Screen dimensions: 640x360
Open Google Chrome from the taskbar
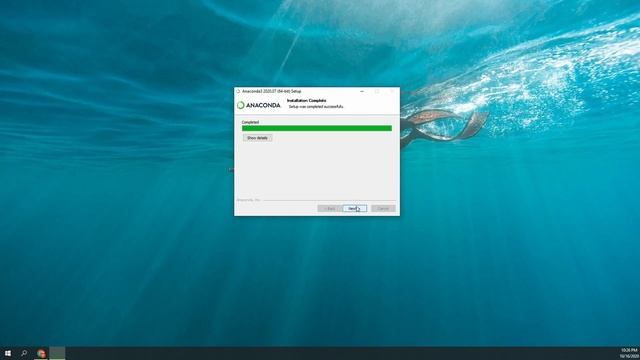tap(41, 353)
